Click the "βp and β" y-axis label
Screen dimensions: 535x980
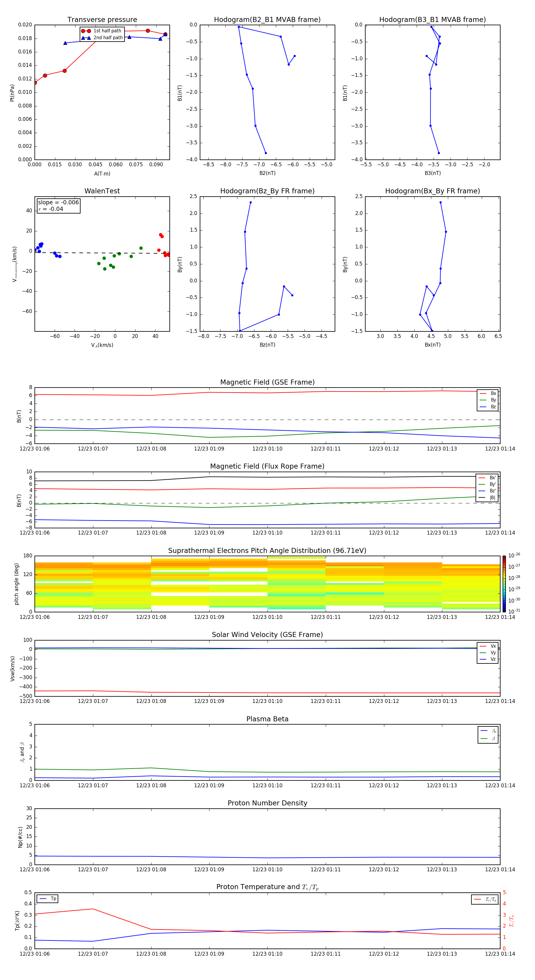click(x=22, y=752)
